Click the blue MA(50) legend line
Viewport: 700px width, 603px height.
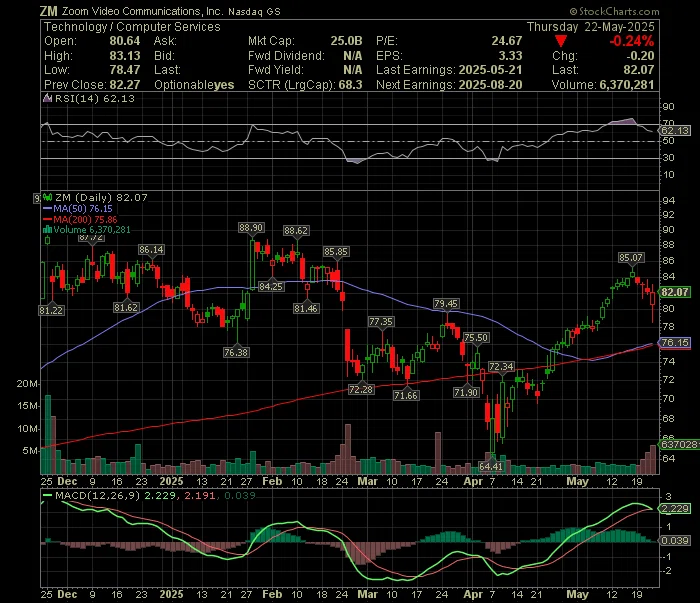click(47, 208)
